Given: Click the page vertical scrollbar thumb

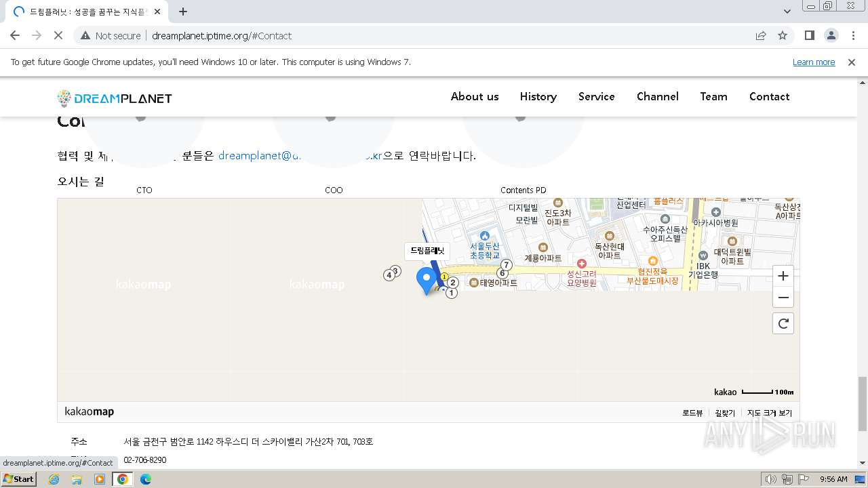Looking at the screenshot, I should click(x=862, y=404).
